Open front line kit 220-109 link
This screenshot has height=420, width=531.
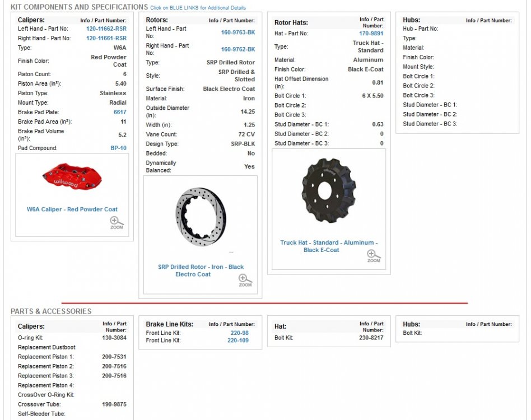click(x=238, y=340)
